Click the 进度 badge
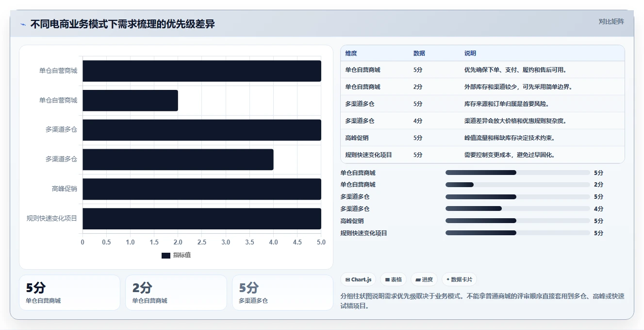Image resolution: width=644 pixels, height=330 pixels. (x=424, y=279)
